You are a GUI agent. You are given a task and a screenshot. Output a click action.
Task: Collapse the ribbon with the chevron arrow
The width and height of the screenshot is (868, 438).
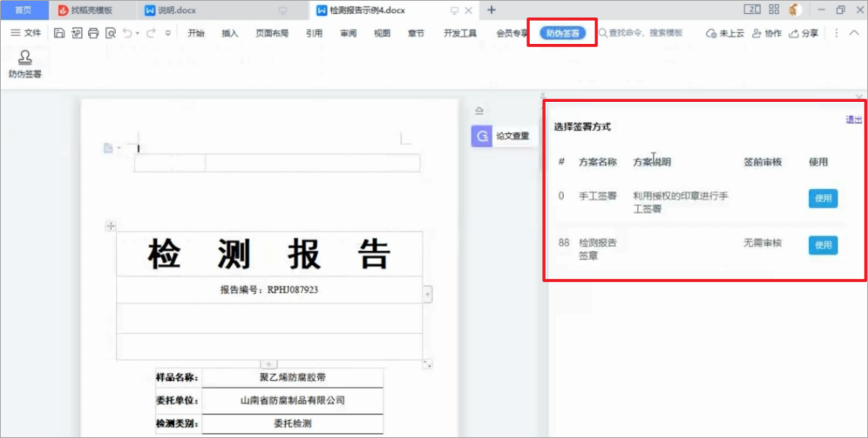click(x=854, y=33)
